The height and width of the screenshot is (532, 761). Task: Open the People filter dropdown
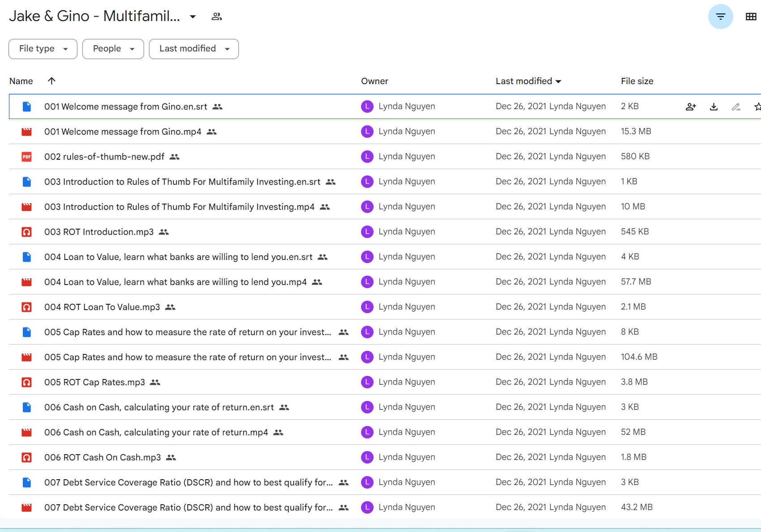(x=113, y=49)
